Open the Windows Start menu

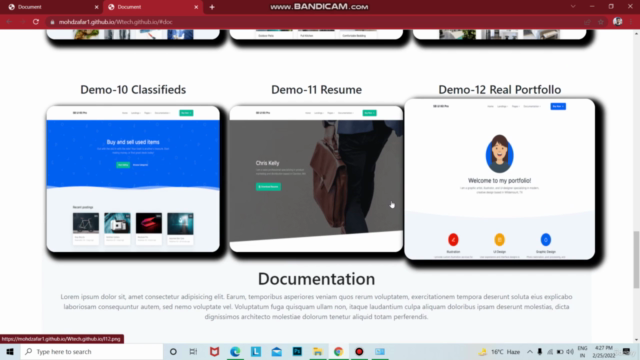click(x=10, y=351)
